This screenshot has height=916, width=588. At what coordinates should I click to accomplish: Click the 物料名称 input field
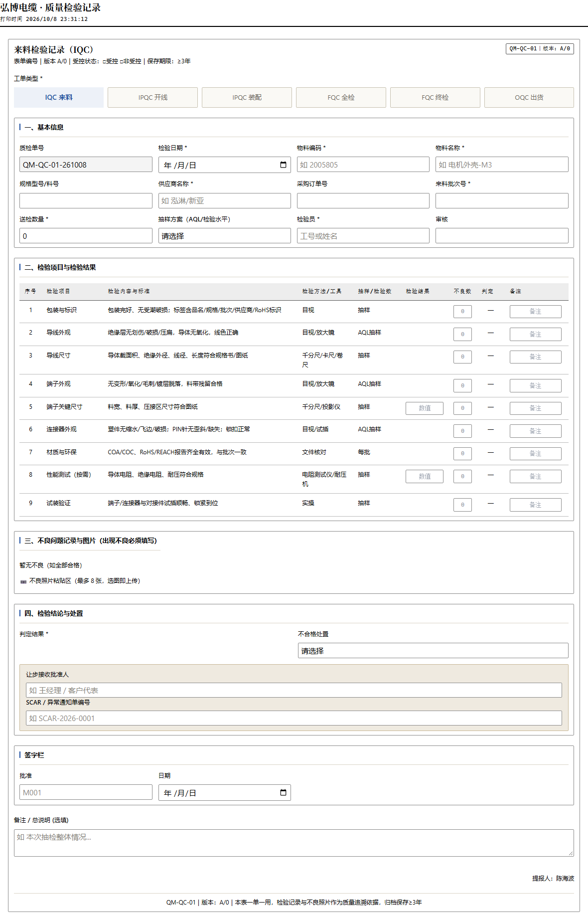pos(502,165)
